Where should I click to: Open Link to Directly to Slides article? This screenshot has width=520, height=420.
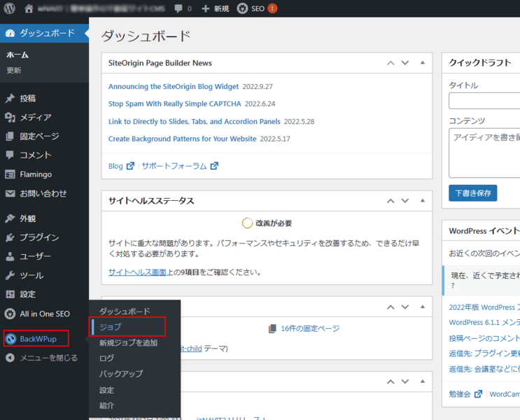click(x=195, y=121)
